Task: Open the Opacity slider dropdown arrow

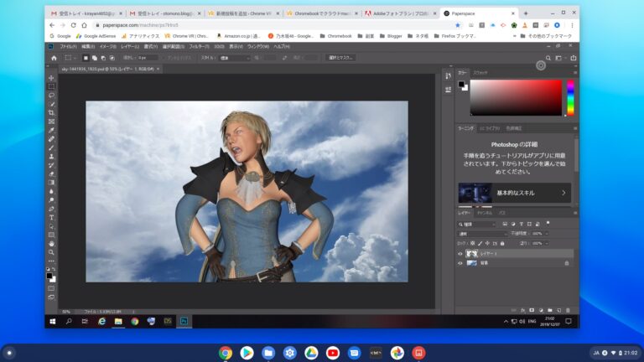Action: click(547, 234)
